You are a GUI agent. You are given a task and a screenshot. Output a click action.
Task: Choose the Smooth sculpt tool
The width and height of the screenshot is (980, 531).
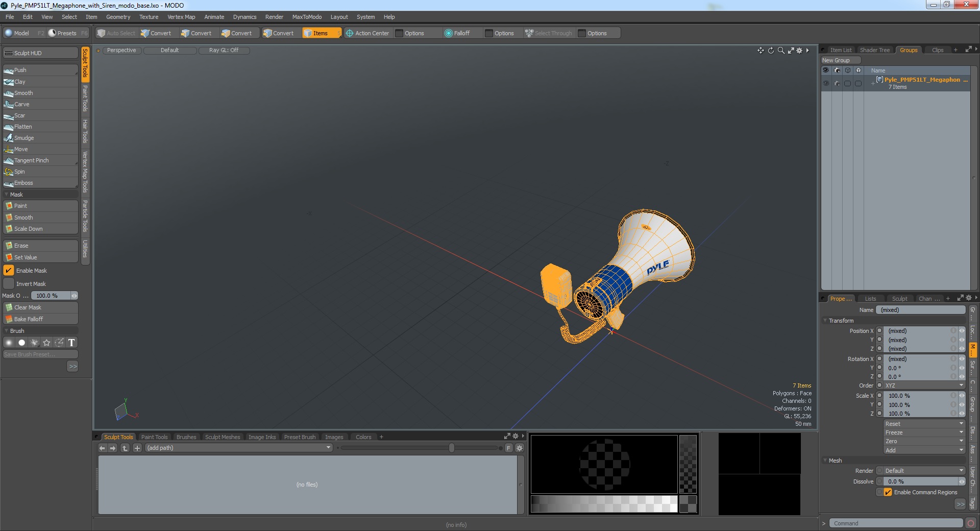[x=40, y=93]
